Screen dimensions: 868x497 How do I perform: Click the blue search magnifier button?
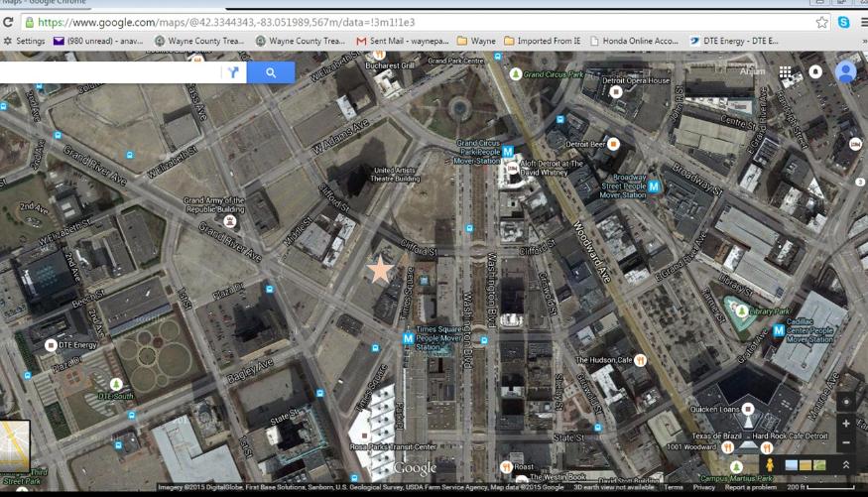(x=271, y=72)
